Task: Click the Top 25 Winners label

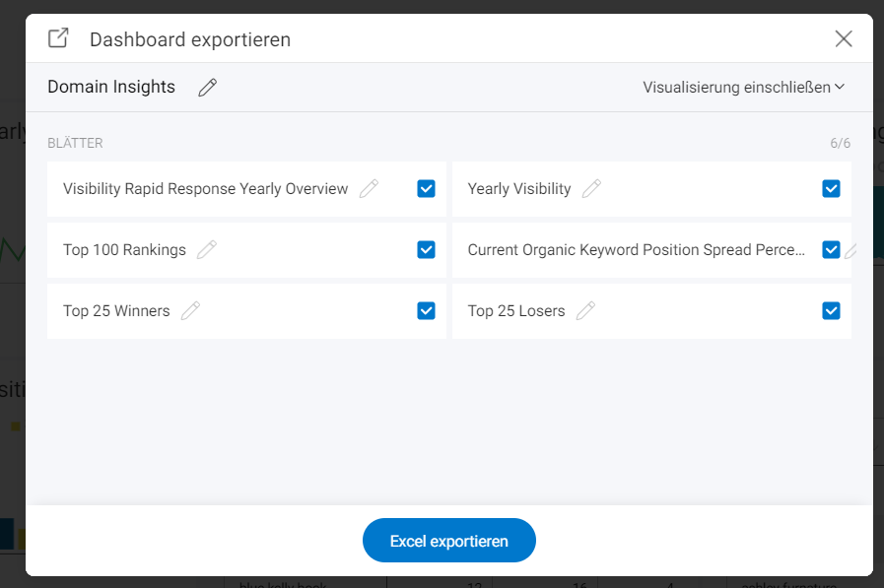Action: 116,311
